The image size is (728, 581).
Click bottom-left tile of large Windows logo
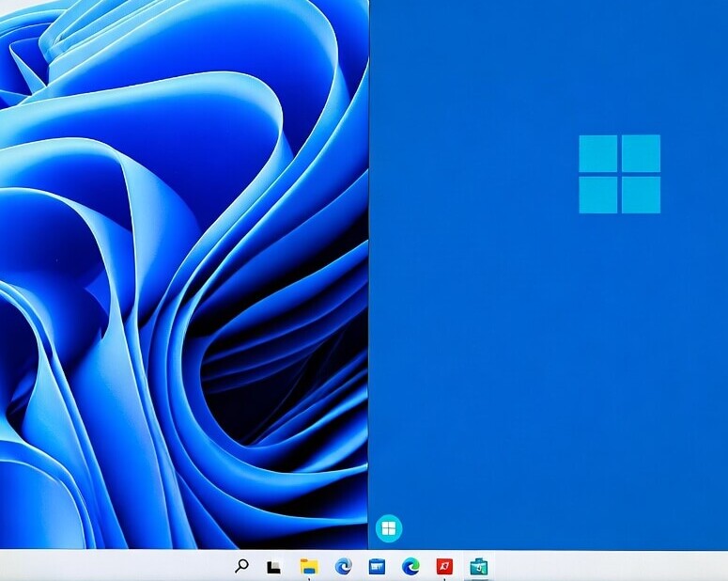tap(597, 196)
